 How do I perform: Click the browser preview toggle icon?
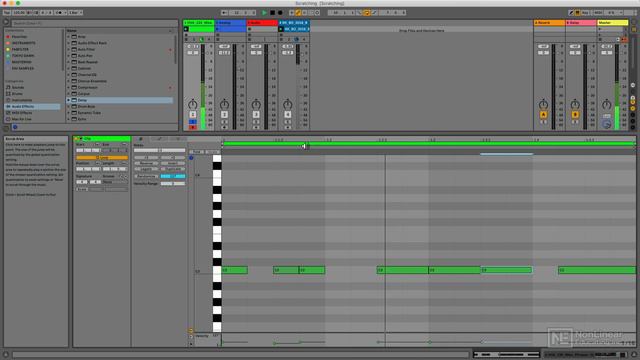pos(15,127)
